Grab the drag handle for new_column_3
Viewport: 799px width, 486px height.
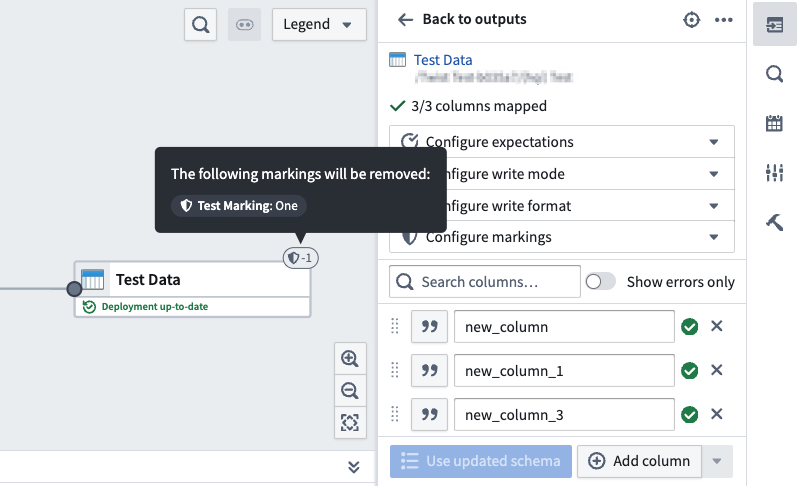click(x=394, y=414)
